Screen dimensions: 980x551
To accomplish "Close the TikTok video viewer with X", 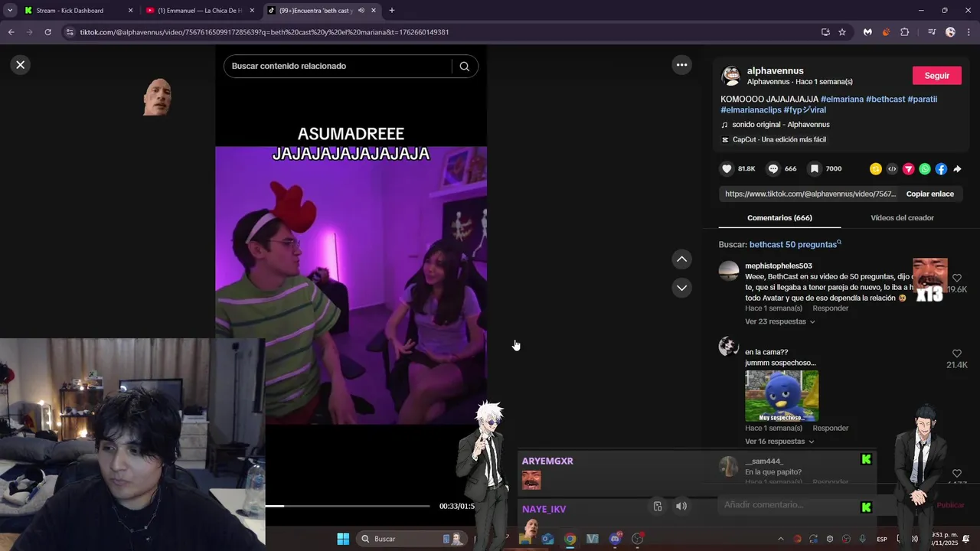I will pos(21,65).
